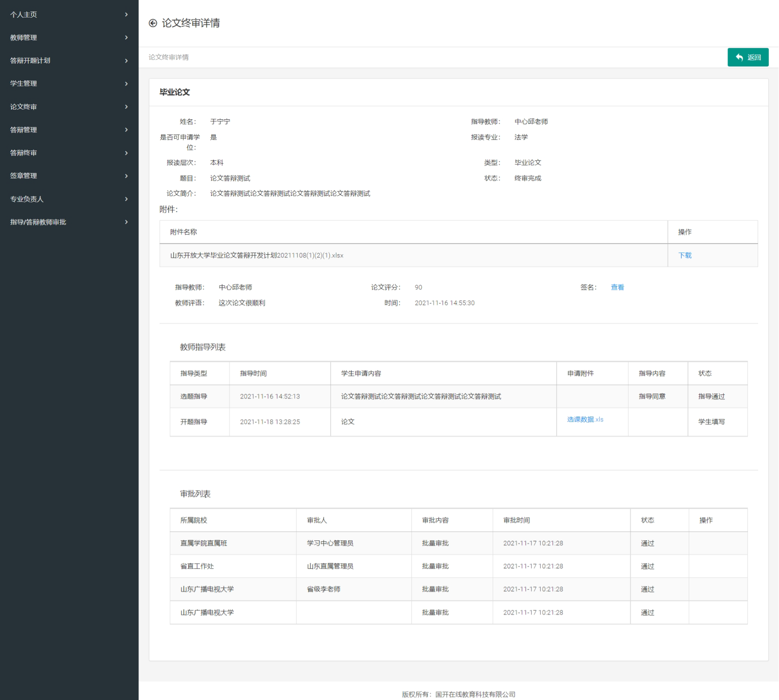The image size is (779, 700).
Task: Click the thesis score value 90
Action: click(419, 287)
